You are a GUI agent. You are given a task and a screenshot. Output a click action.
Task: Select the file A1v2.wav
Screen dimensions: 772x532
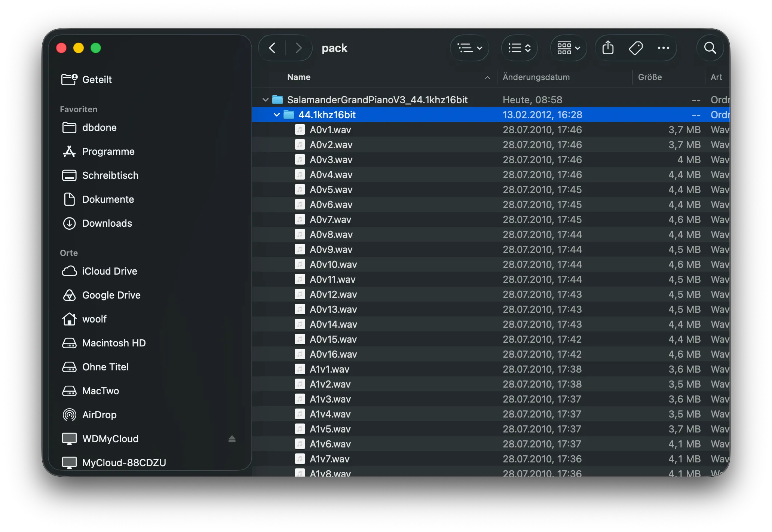click(x=491, y=384)
